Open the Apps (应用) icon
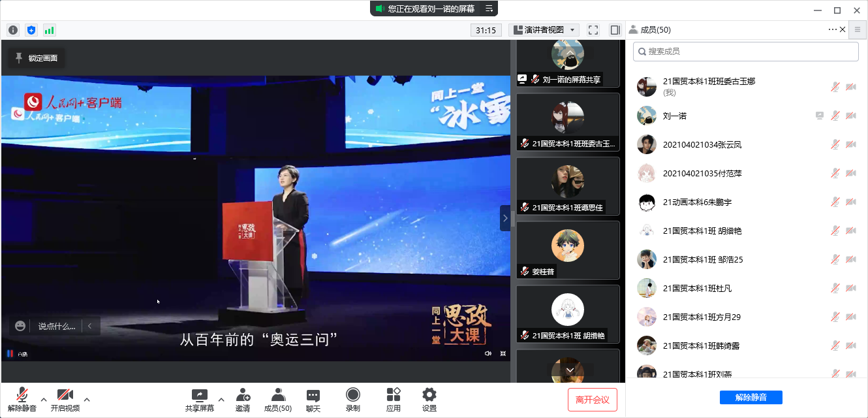868x418 pixels. coord(393,400)
